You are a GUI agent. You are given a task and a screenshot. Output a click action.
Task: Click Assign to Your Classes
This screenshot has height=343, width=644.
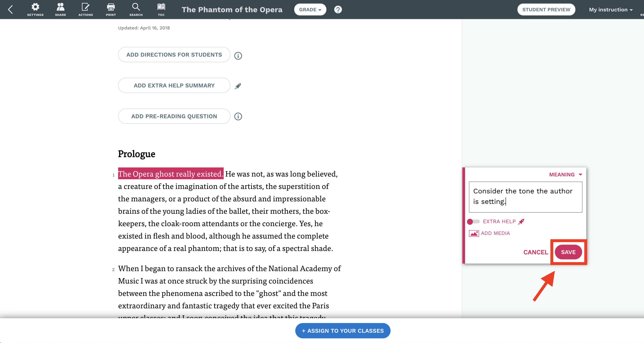[343, 330]
